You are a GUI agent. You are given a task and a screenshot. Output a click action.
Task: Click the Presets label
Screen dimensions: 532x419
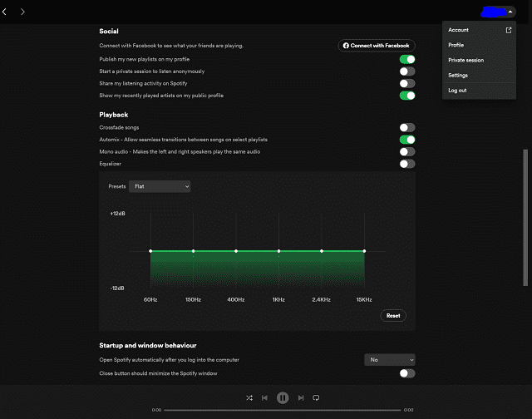tap(117, 186)
